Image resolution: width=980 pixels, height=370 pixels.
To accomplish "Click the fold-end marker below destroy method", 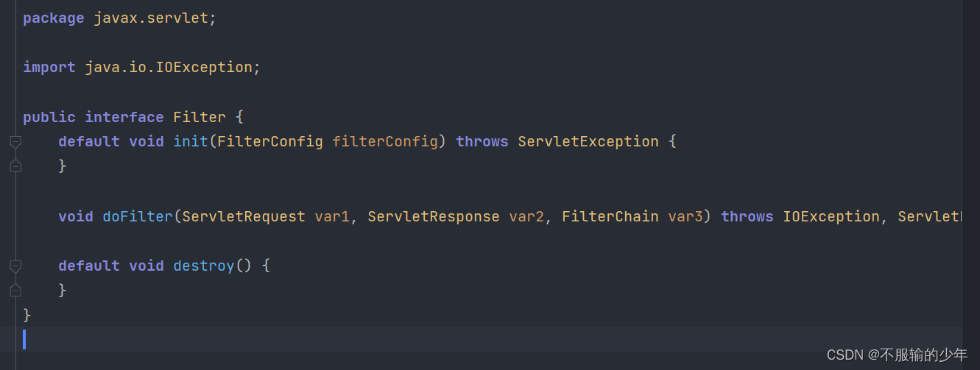I will coord(15,291).
